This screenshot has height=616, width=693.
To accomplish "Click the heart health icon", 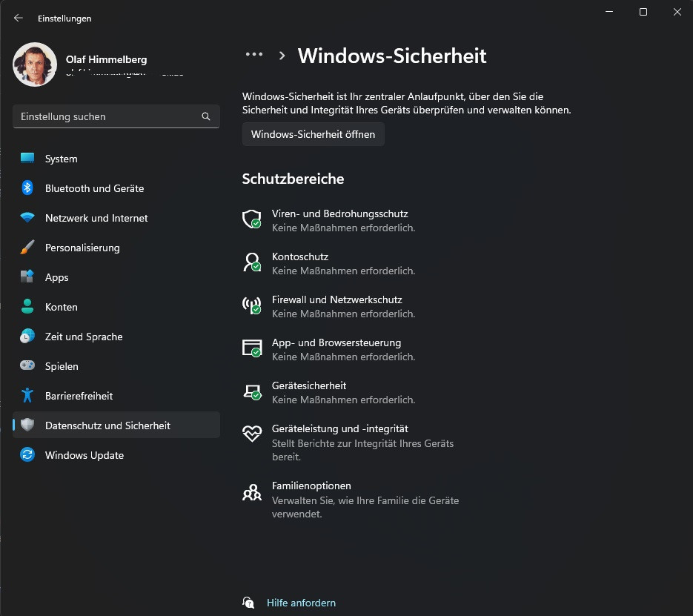I will [x=252, y=433].
